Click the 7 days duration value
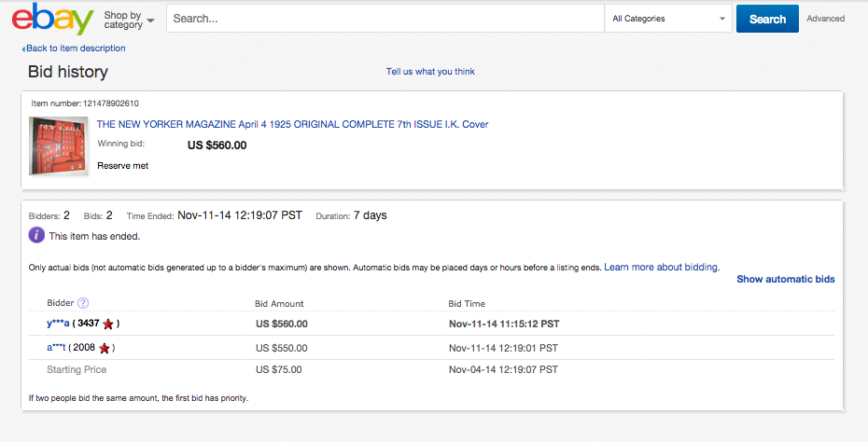868x442 pixels. click(371, 215)
